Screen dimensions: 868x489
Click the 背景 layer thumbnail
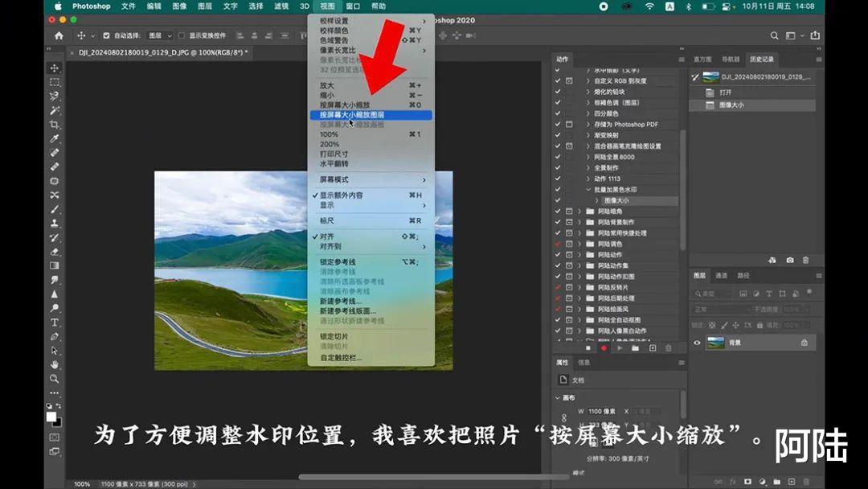click(716, 343)
